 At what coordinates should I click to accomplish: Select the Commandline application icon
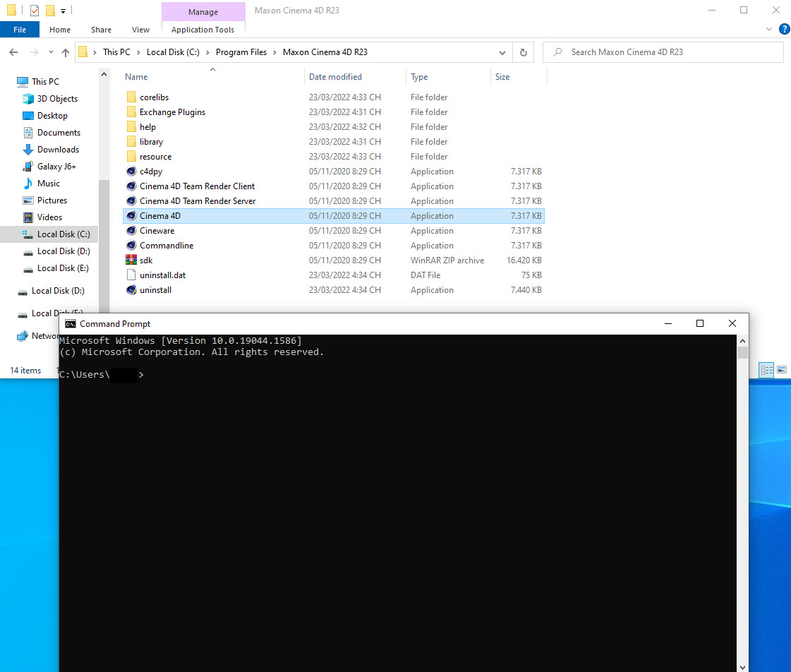point(131,245)
